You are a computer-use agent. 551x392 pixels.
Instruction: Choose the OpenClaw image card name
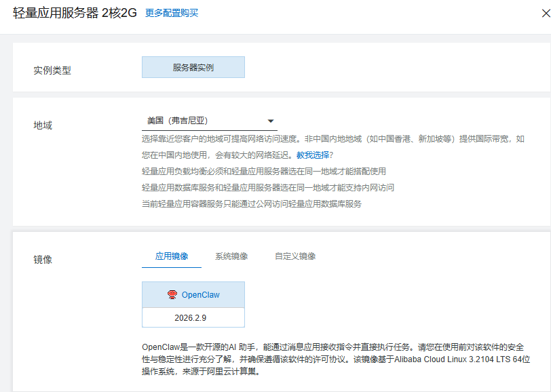200,295
